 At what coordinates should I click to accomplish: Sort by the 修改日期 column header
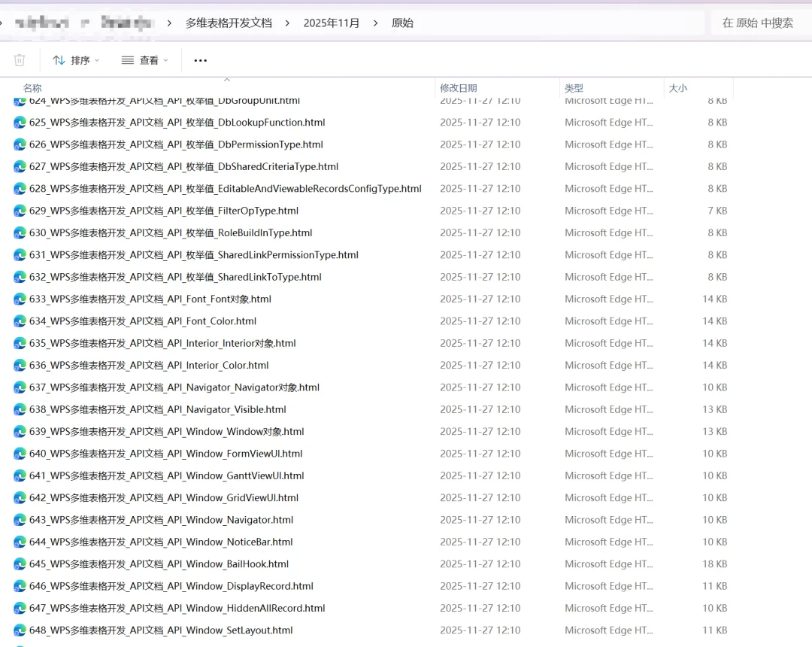(459, 88)
